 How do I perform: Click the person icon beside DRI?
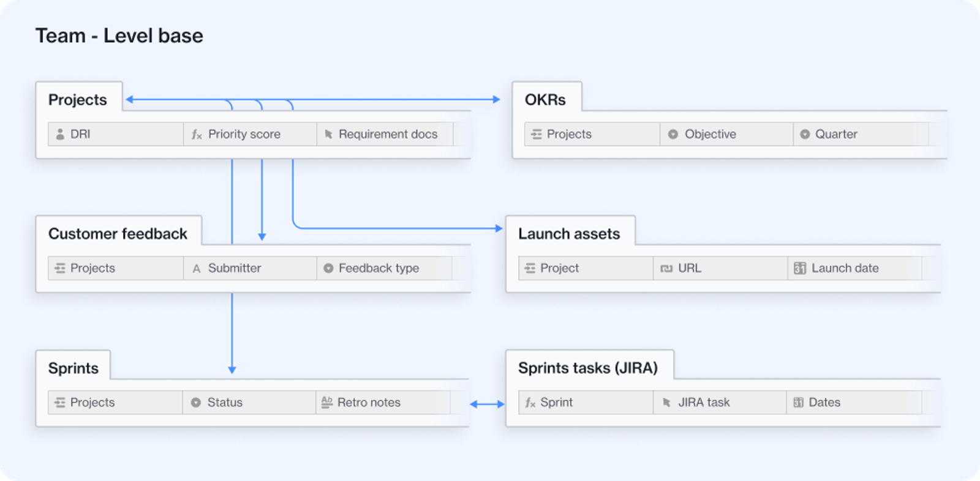(60, 134)
